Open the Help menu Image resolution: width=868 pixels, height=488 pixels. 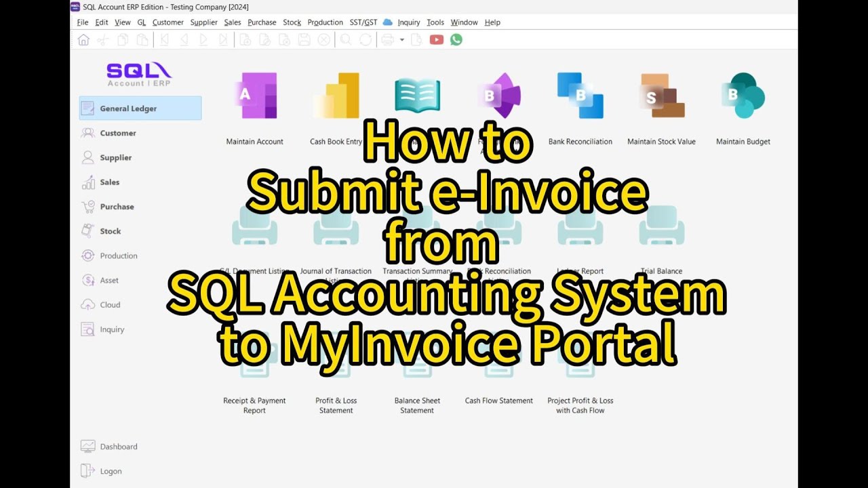492,22
